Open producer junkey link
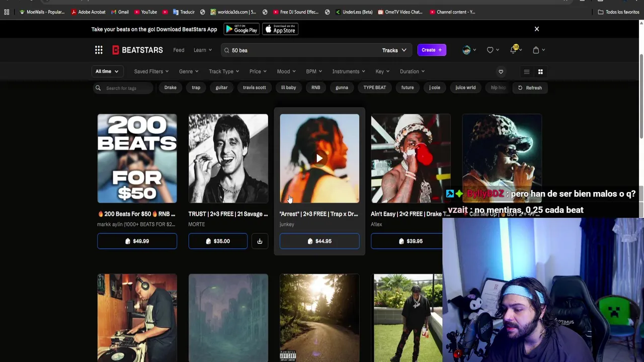Screen dimensions: 644x362 coord(287,224)
